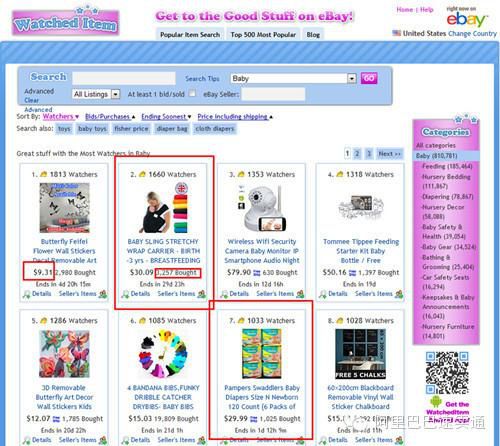Open the Top 500 Most Popular tab

263,35
